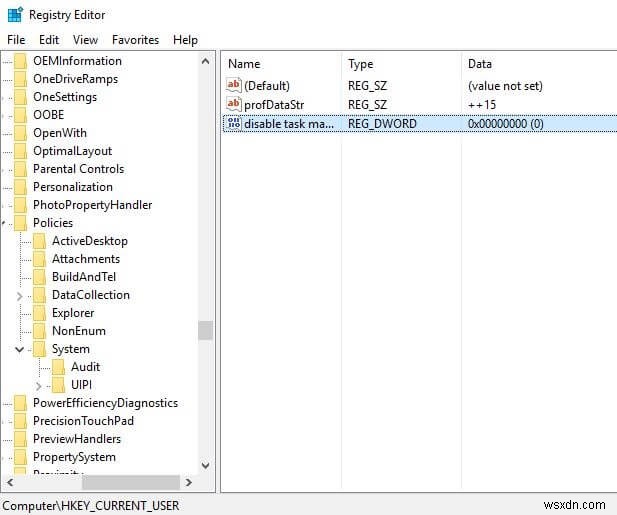Click the Computer\HKEY_CURRENT_USER path bar
Screen dimensions: 617x515
point(91,506)
